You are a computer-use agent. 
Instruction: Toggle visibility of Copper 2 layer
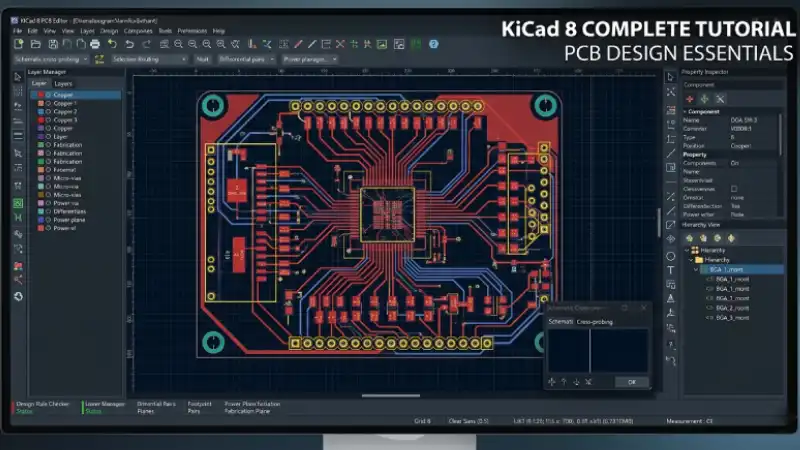(48, 112)
